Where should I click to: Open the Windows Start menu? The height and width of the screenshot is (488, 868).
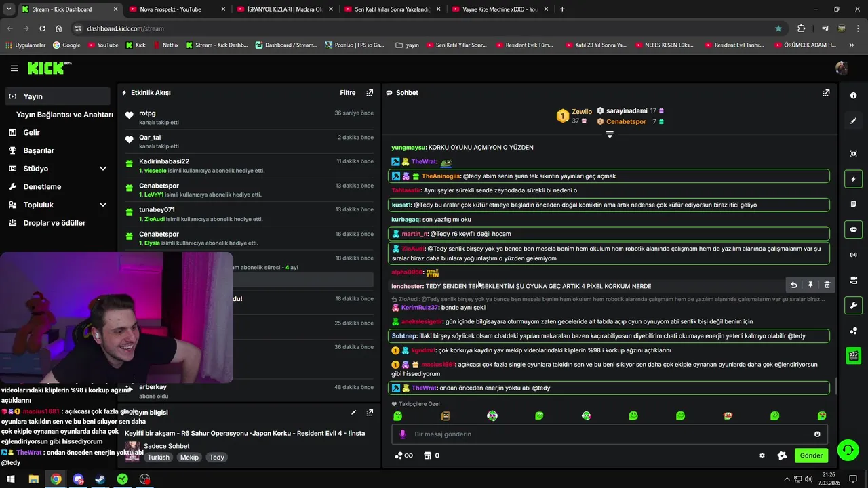pos(11,479)
